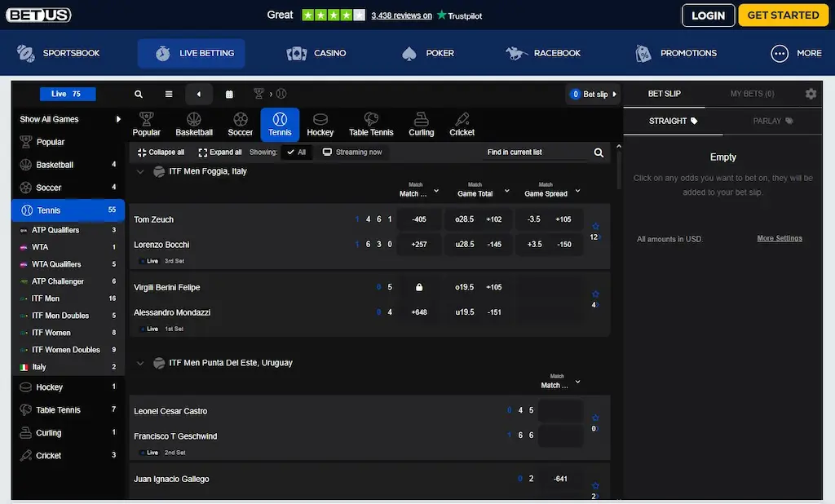Select Soccer in the left sidebar
This screenshot has width=835, height=504.
click(x=68, y=188)
